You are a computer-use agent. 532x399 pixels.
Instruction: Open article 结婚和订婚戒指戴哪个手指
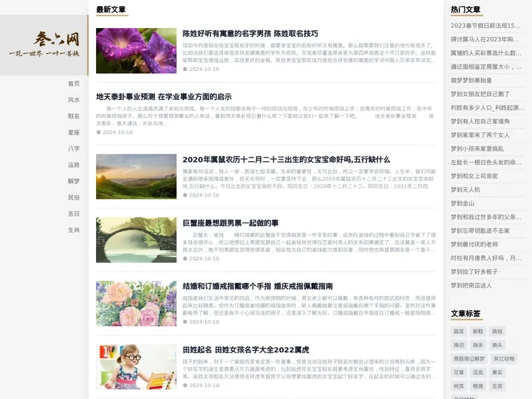coord(258,286)
